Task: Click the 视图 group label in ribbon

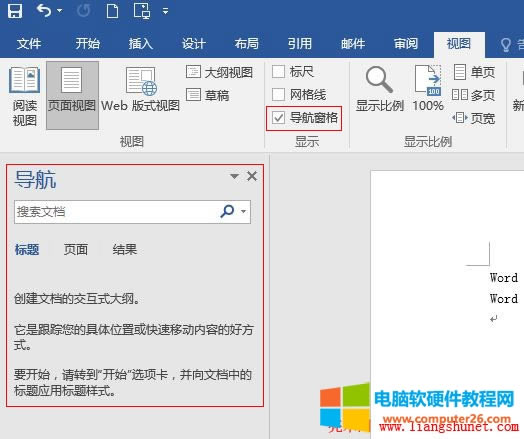Action: [x=132, y=142]
